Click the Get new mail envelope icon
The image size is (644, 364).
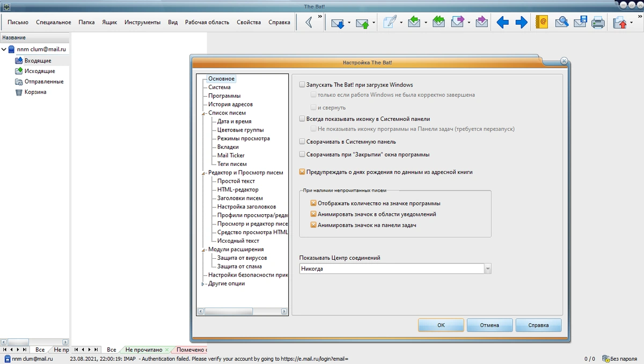338,23
